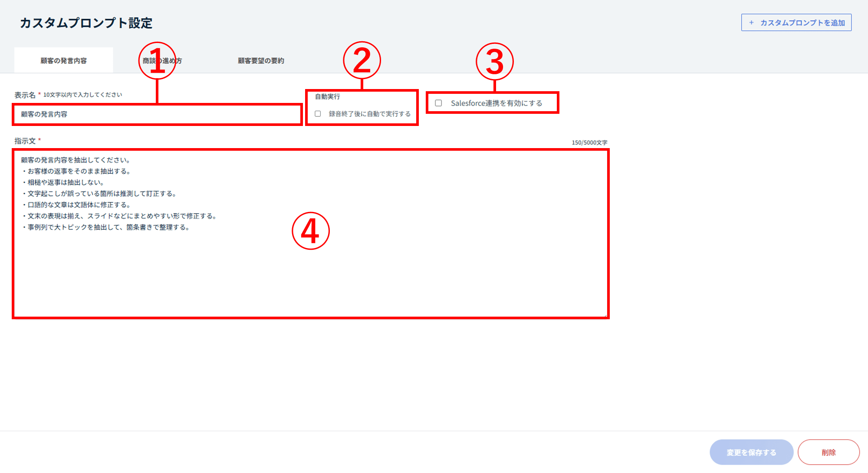Click the red circled number 4 marker

click(310, 231)
